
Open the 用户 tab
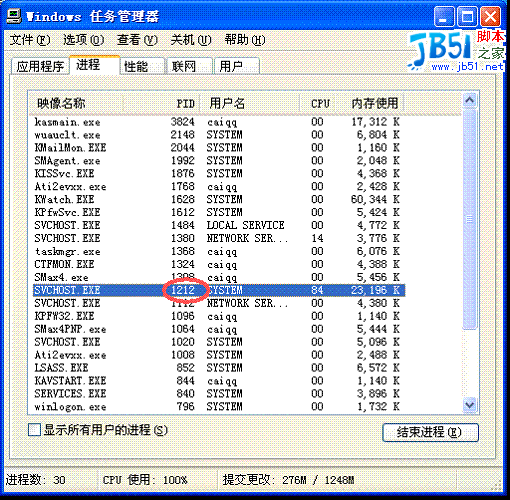[237, 66]
